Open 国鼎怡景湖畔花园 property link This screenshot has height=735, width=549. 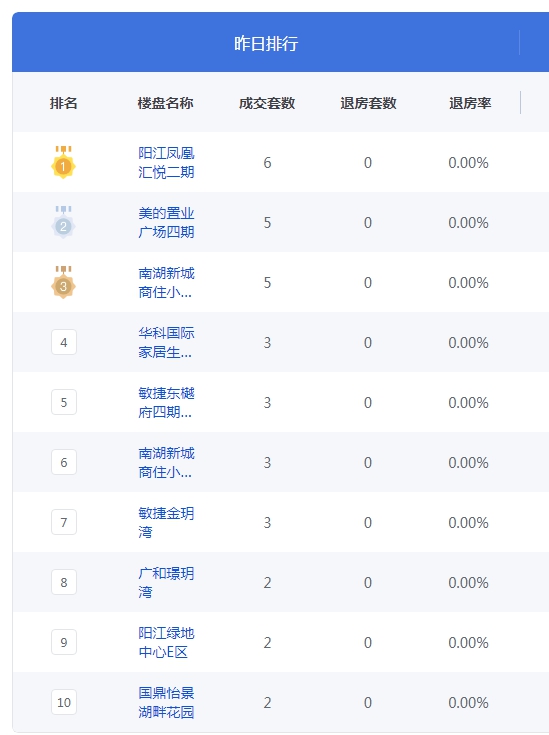(x=166, y=703)
